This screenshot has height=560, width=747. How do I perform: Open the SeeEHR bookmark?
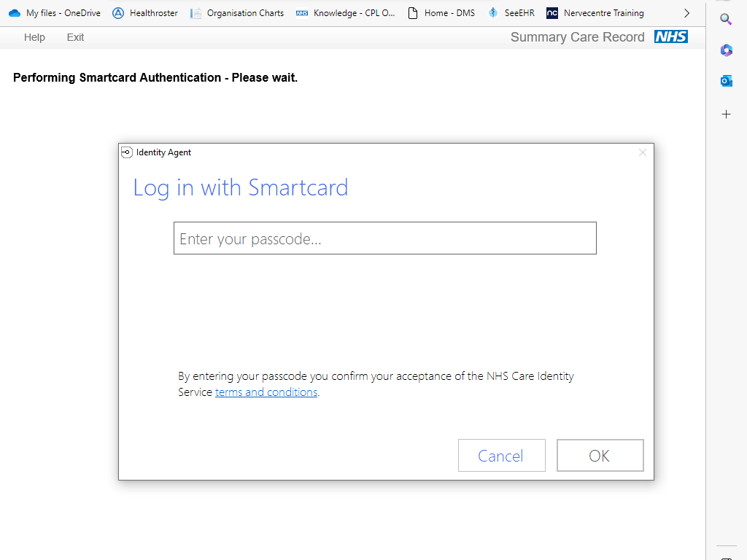[511, 13]
